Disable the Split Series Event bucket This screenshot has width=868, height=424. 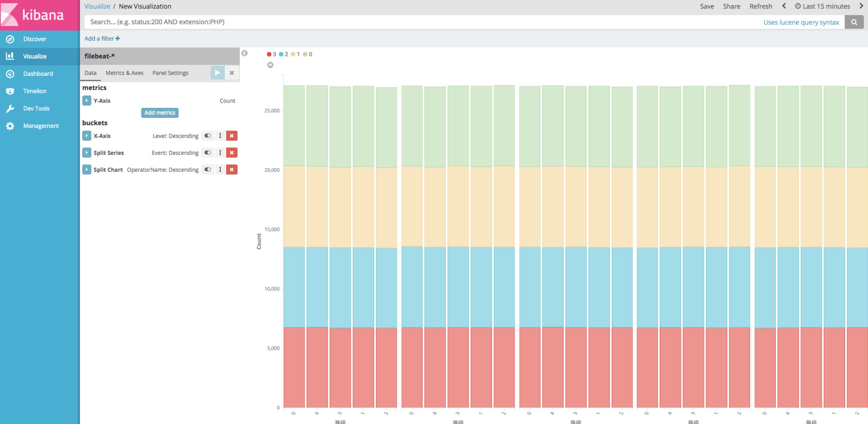pyautogui.click(x=207, y=152)
